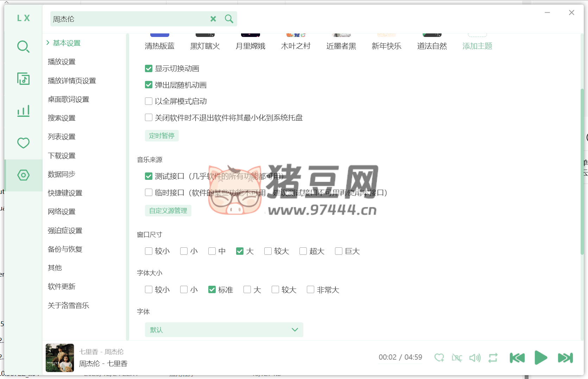Clear the search text with the X icon
This screenshot has height=379, width=588.
pos(213,19)
